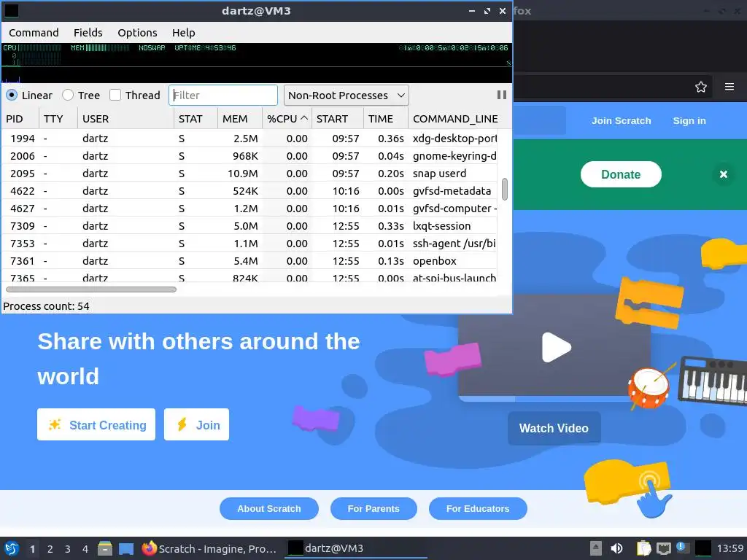Image resolution: width=747 pixels, height=560 pixels.
Task: Click the 13:59 clock in taskbar
Action: coord(729,548)
